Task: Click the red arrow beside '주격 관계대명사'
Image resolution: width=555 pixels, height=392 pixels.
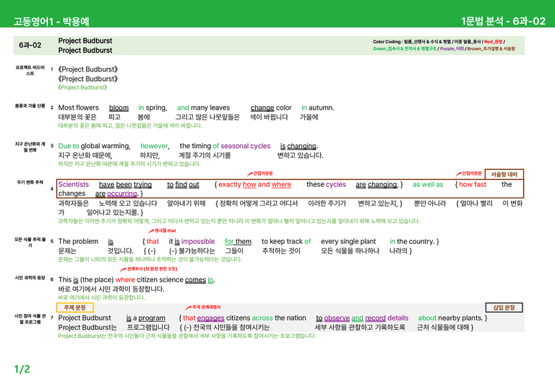Action: 189,308
